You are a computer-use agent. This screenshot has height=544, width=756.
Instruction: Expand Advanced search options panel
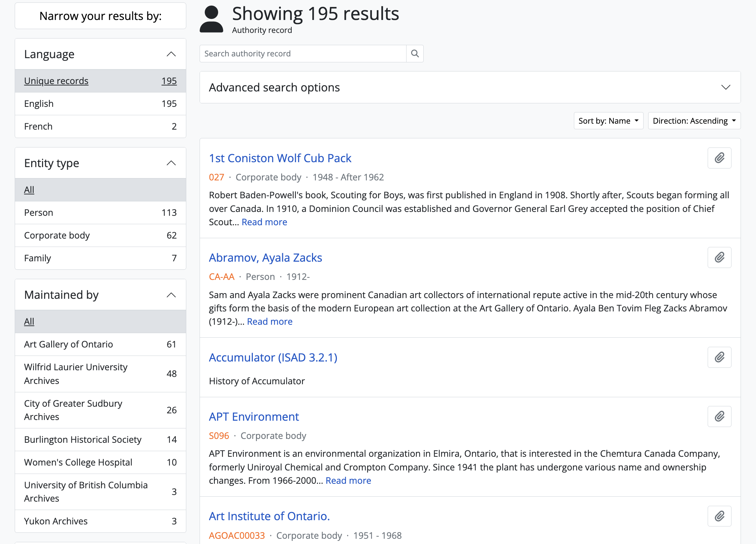[470, 87]
